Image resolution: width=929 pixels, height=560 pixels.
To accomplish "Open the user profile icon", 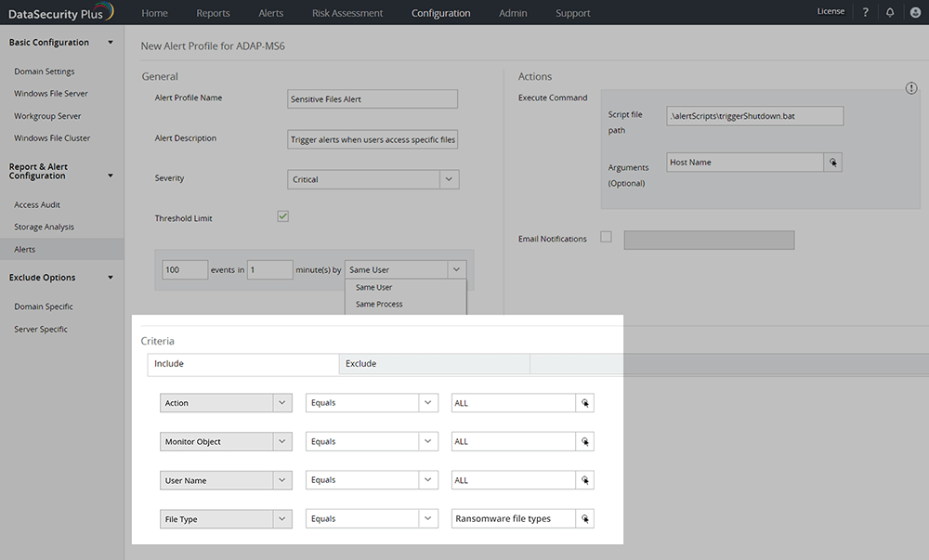I will click(915, 12).
